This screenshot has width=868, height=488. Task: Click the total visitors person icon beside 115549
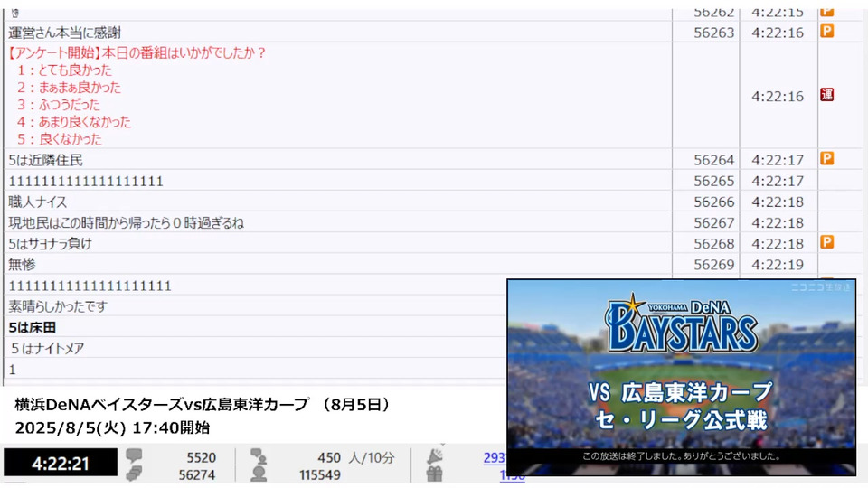click(259, 474)
